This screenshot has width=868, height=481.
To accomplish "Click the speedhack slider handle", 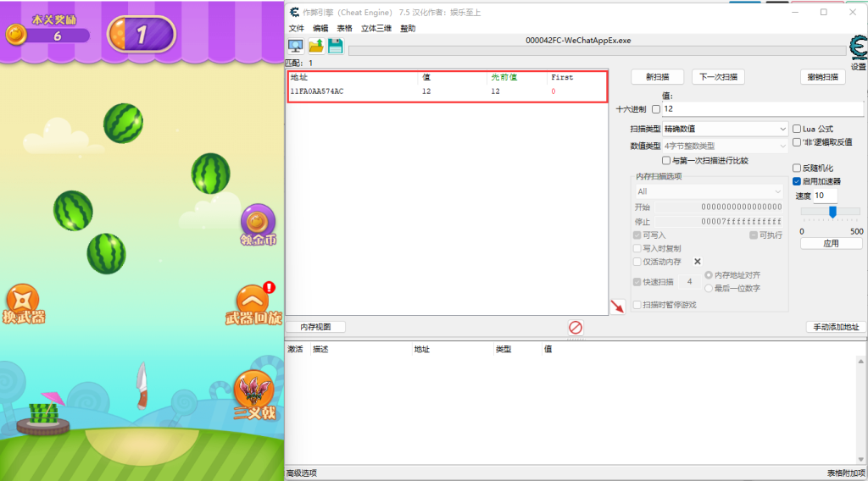I will (832, 212).
